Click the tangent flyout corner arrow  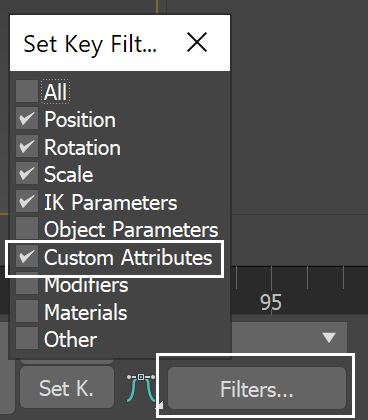[x=160, y=405]
